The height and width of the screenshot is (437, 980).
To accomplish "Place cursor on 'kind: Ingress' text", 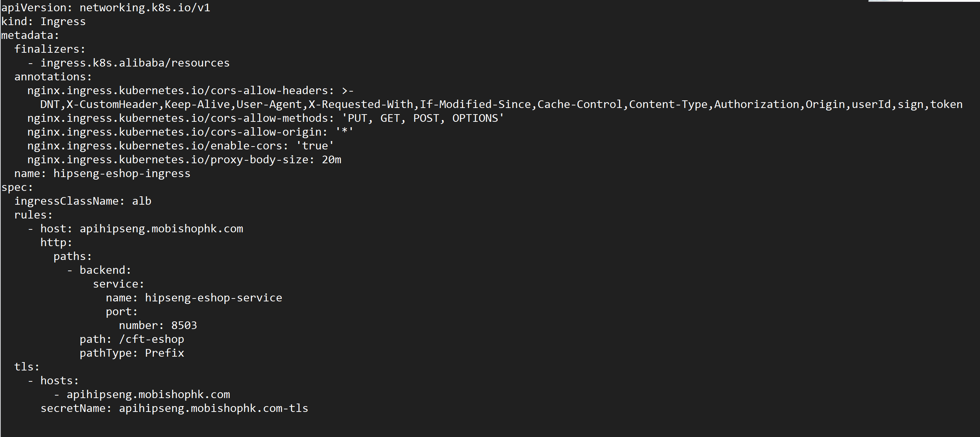I will 43,21.
